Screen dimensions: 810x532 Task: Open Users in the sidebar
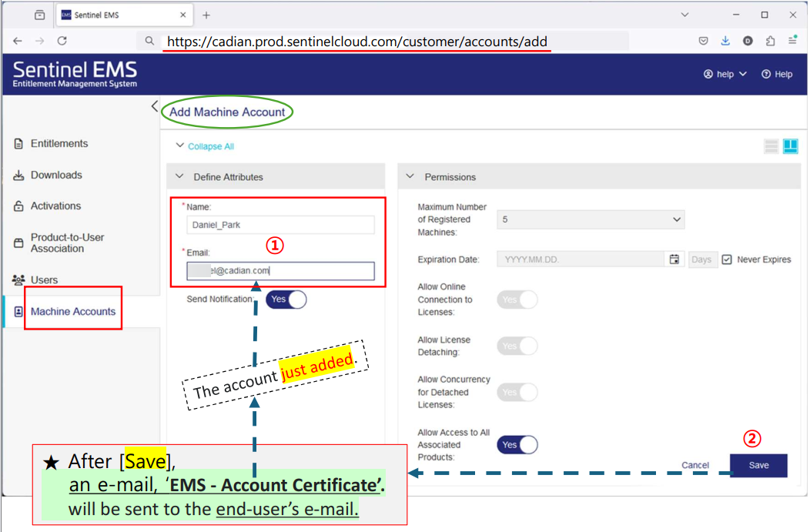coord(44,280)
